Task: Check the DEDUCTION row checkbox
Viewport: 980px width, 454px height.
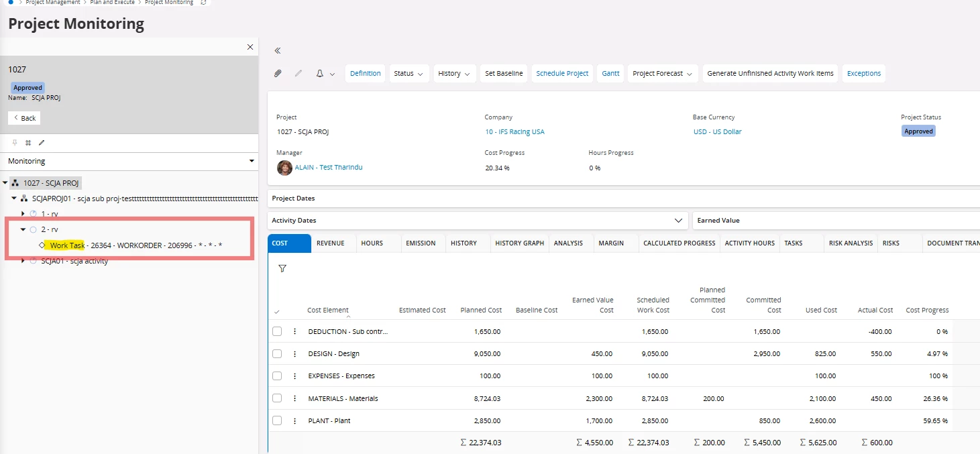Action: click(277, 331)
